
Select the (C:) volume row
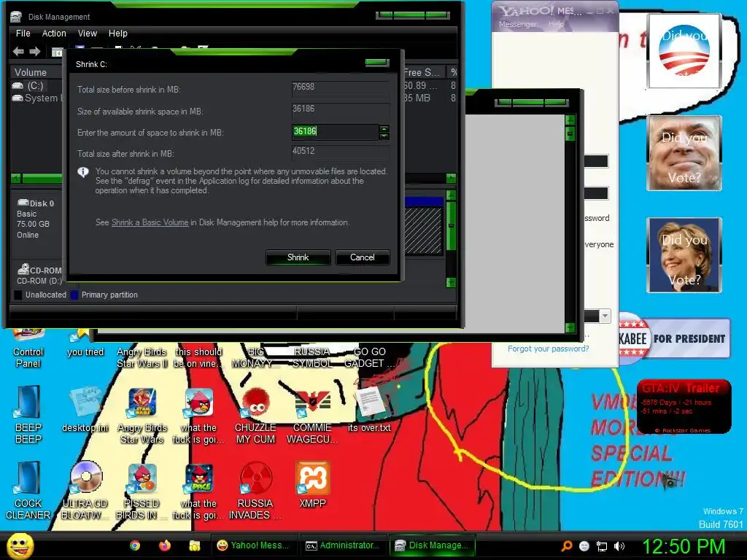tap(36, 86)
